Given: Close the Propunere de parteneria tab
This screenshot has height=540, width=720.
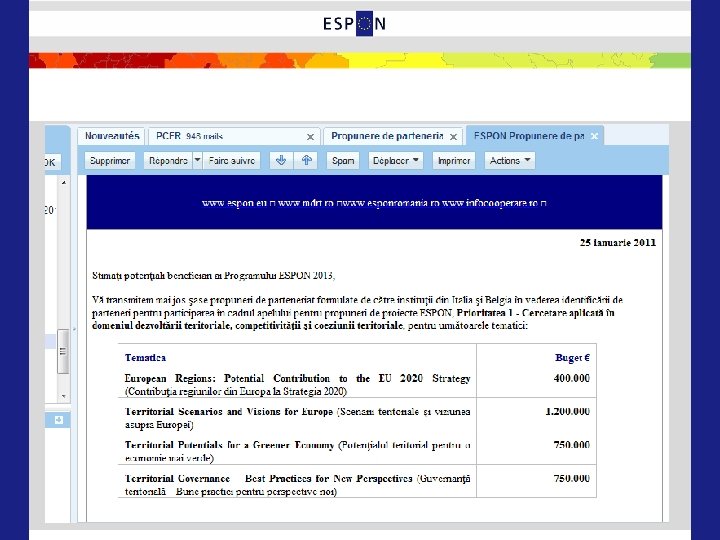Looking at the screenshot, I should tap(453, 137).
